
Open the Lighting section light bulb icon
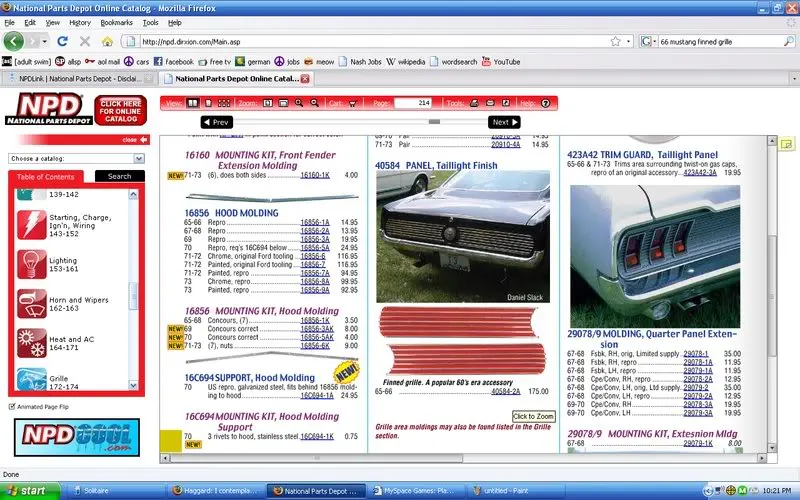click(x=32, y=264)
